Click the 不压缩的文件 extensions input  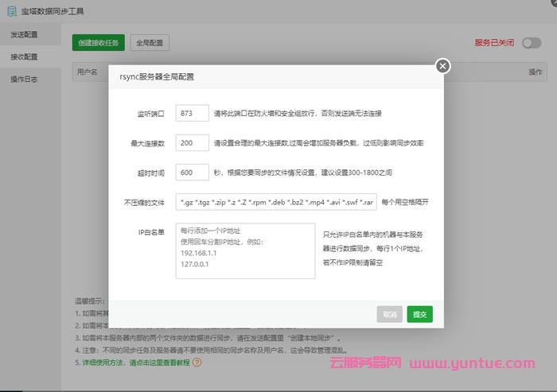tap(276, 202)
